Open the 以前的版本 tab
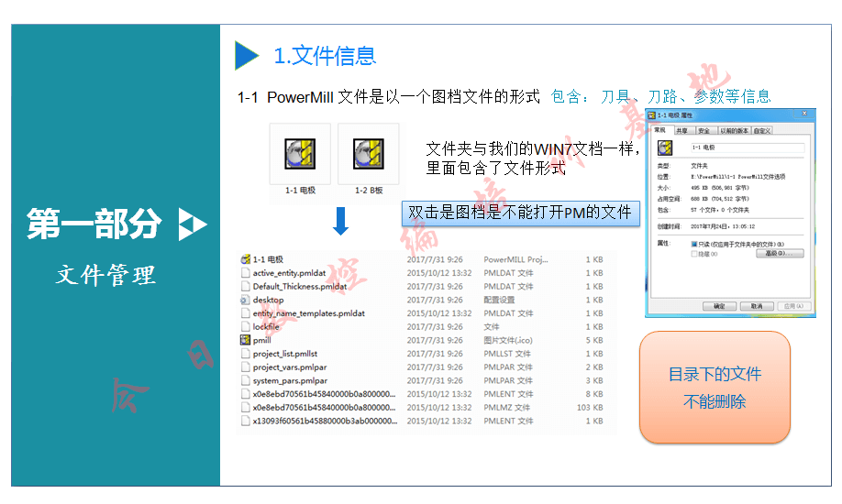842x504 pixels. (734, 131)
